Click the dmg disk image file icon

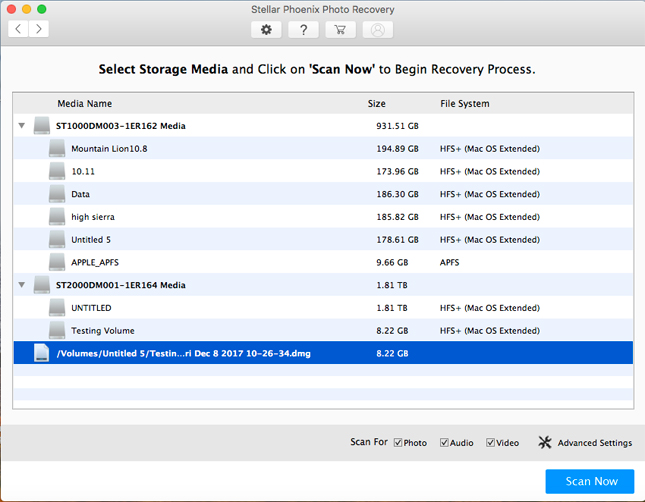pyautogui.click(x=42, y=353)
